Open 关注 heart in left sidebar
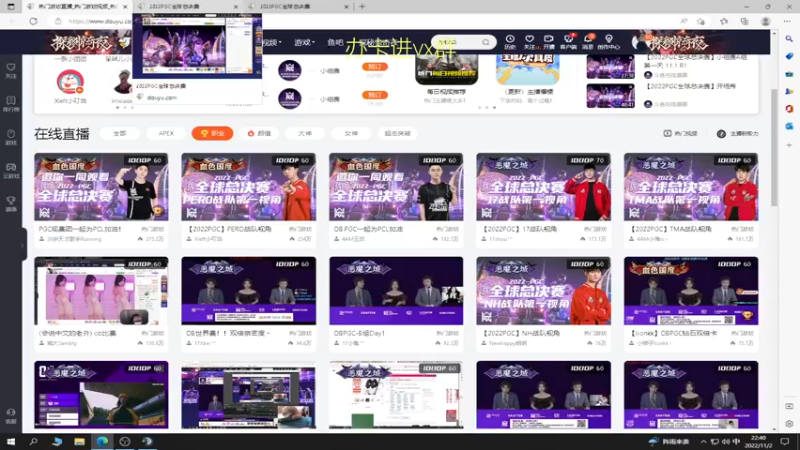Screen dimensions: 800x450 tap(11, 70)
